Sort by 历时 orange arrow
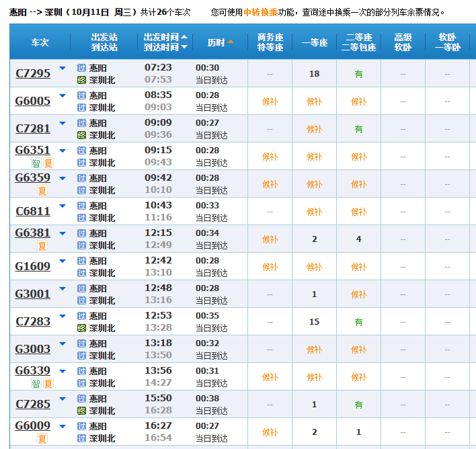The width and height of the screenshot is (476, 449). point(231,42)
